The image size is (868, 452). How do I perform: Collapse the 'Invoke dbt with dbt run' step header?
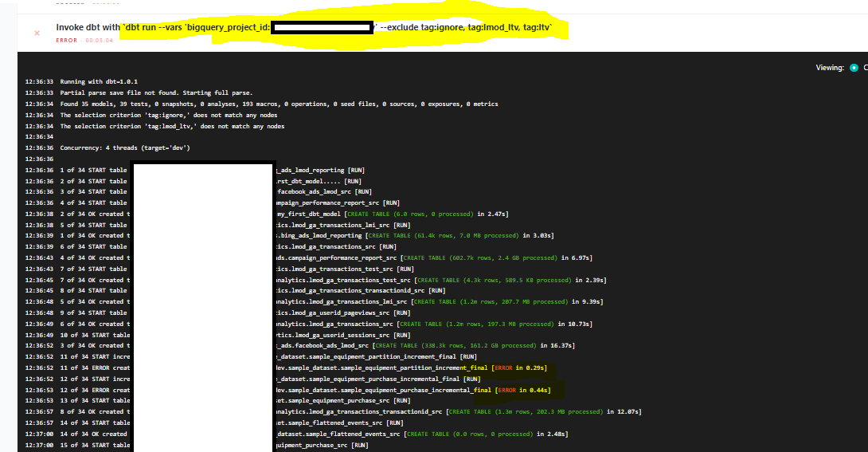442,33
